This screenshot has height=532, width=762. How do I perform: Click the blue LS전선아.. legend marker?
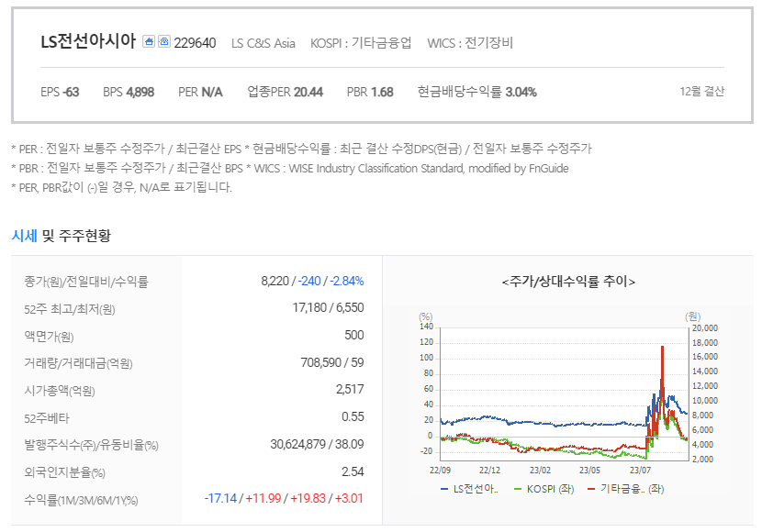(x=443, y=489)
